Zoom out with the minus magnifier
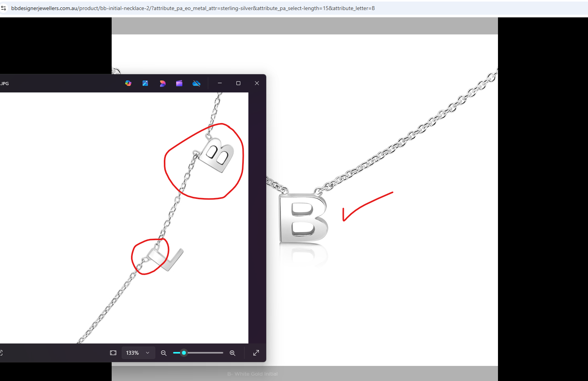Viewport: 588px width, 381px height. 164,353
